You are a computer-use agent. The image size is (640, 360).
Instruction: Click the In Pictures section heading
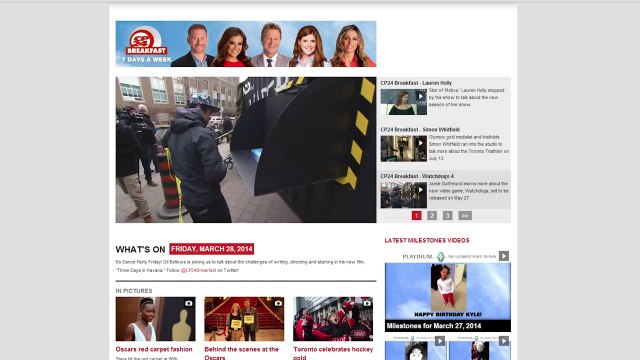(x=134, y=291)
